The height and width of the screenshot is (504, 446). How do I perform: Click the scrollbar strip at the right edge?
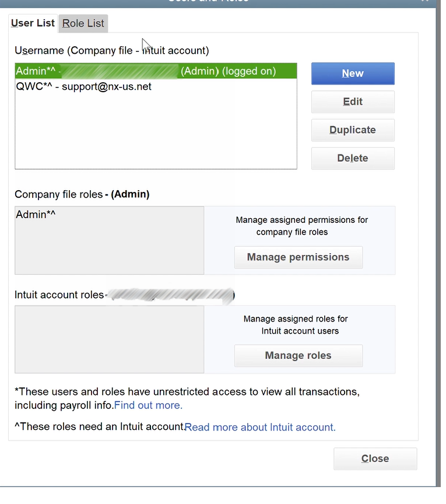pos(441,233)
